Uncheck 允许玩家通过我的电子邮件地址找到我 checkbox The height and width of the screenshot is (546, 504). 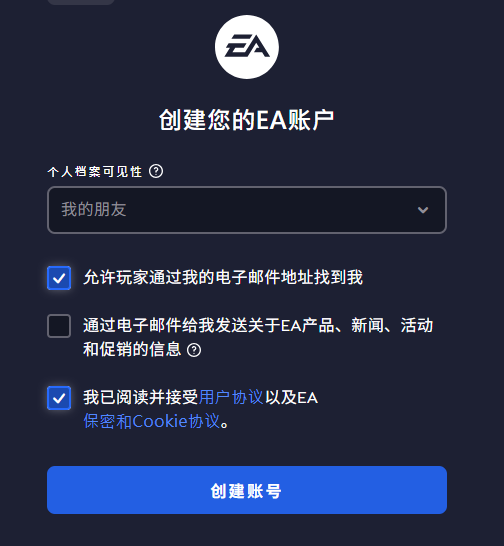pos(59,278)
